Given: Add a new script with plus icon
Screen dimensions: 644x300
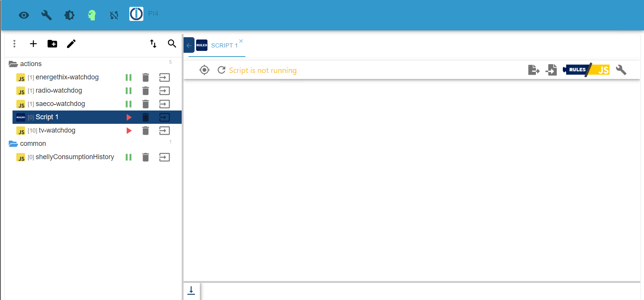Looking at the screenshot, I should coord(33,44).
